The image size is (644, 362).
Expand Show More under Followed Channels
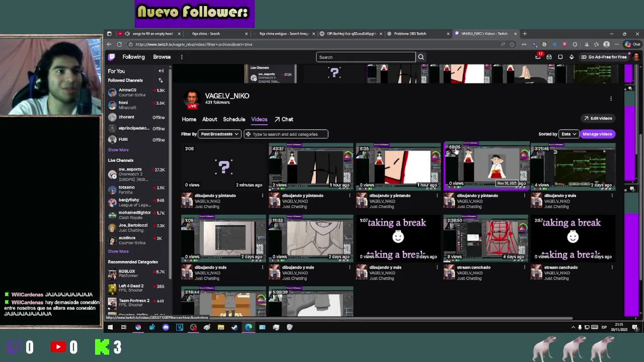coord(118,150)
